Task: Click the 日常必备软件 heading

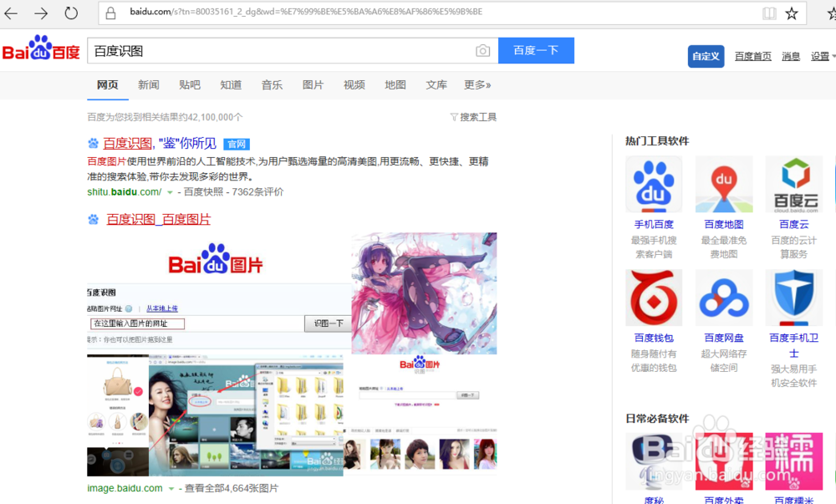Action: (657, 418)
